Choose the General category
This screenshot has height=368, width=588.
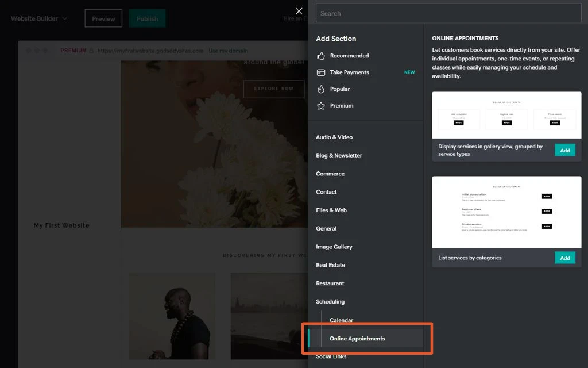click(x=326, y=228)
